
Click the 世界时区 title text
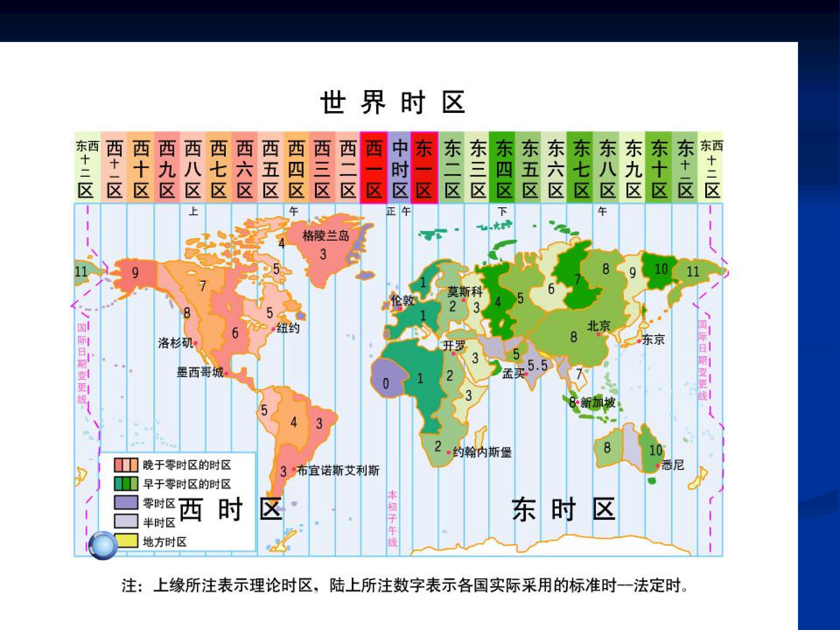(393, 102)
